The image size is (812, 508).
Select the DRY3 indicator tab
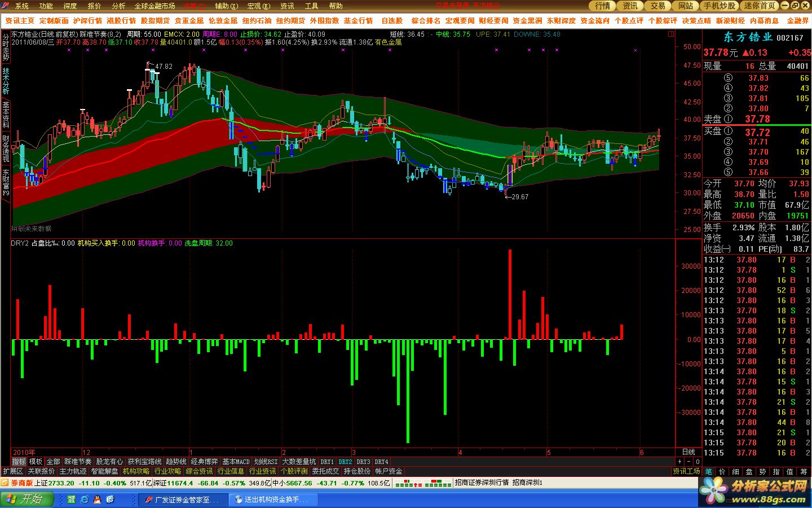(363, 462)
